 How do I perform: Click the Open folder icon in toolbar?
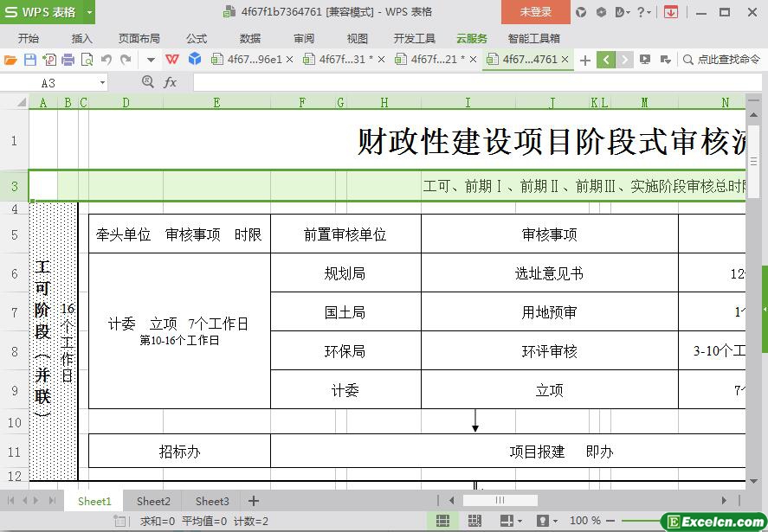tap(10, 60)
